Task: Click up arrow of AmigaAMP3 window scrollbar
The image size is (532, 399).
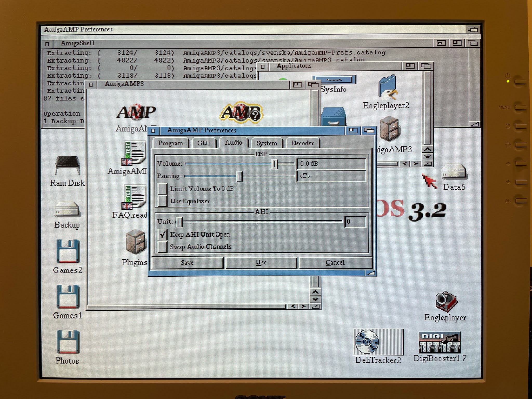Action: pyautogui.click(x=315, y=292)
